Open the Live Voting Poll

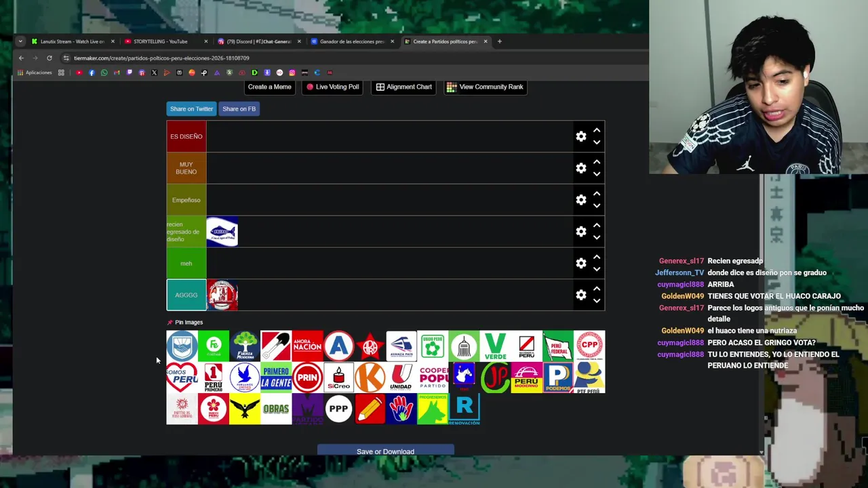click(x=332, y=87)
